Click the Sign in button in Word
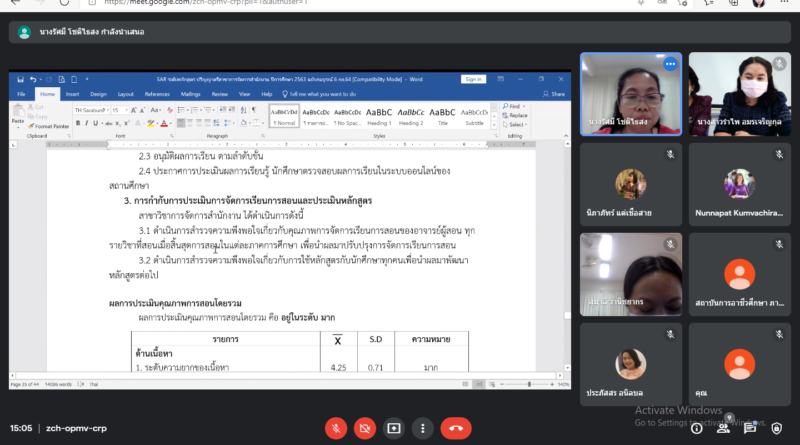The image size is (800, 445). pos(473,79)
